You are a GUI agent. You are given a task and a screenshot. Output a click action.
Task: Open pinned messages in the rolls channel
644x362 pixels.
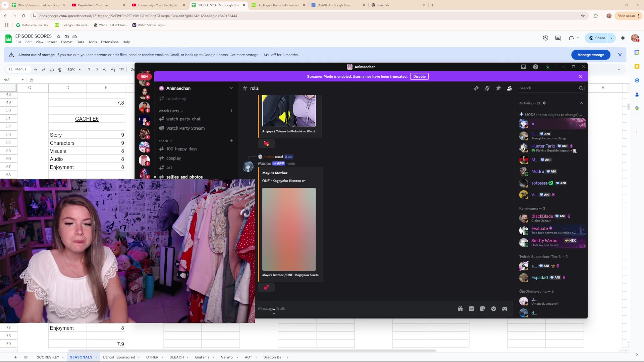(x=498, y=88)
